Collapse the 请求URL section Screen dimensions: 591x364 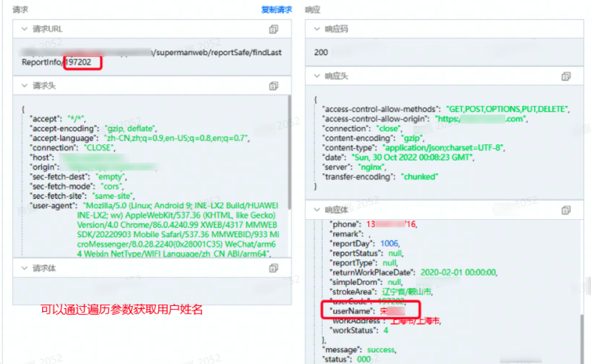25,29
